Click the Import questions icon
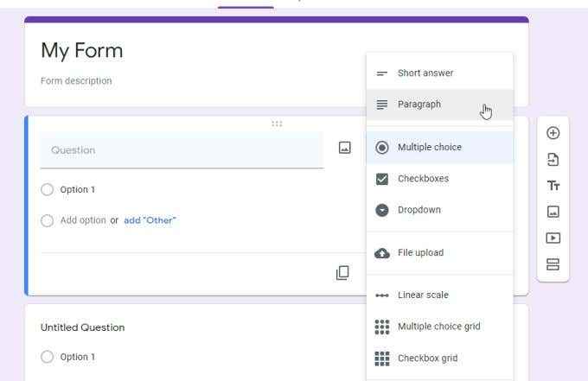 [553, 160]
